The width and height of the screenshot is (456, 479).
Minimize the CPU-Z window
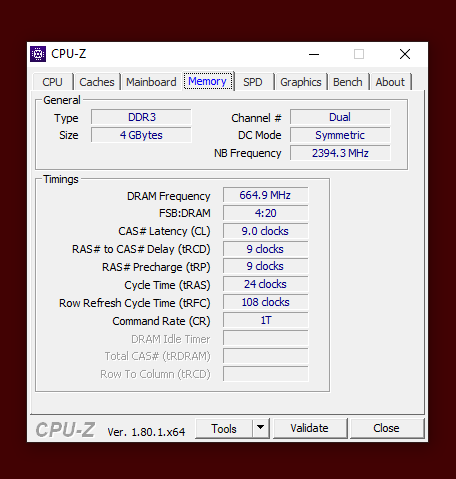(314, 54)
